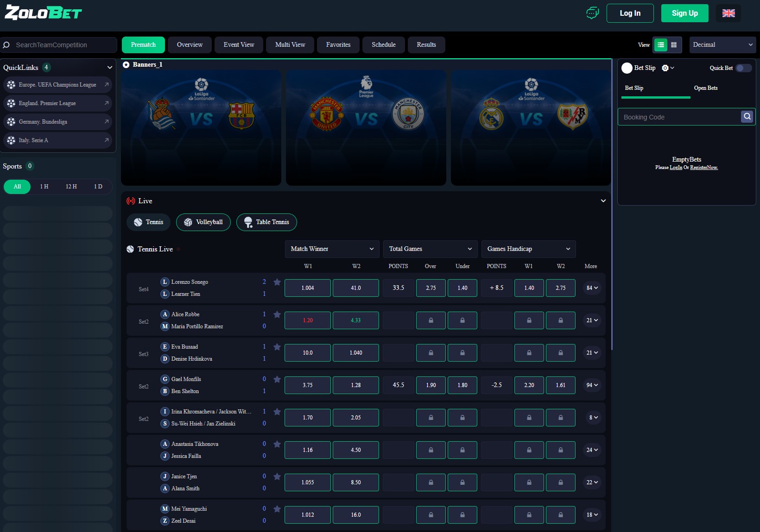
Task: Switch to the Open Bets tab
Action: pos(706,88)
